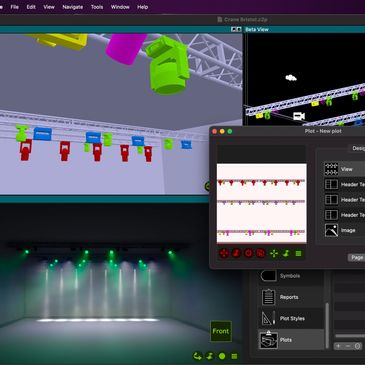Open the Reports clipboard icon
The width and height of the screenshot is (365, 365).
pos(268,297)
